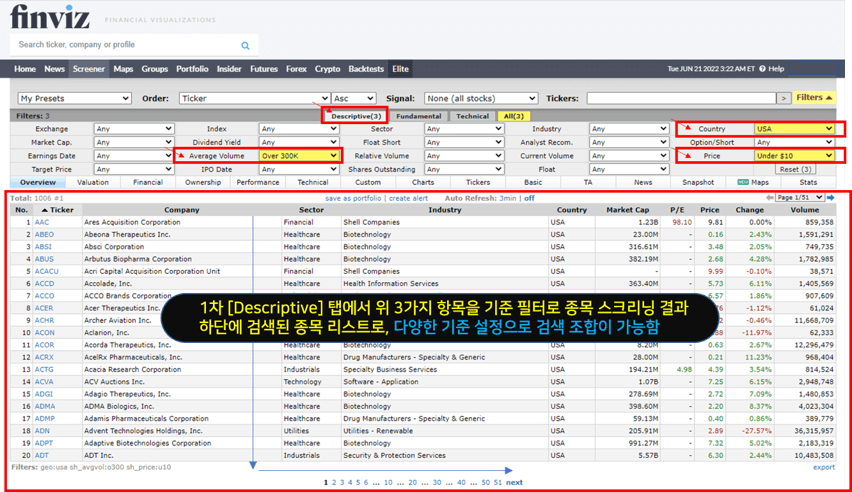Open ticker AAC link

42,222
